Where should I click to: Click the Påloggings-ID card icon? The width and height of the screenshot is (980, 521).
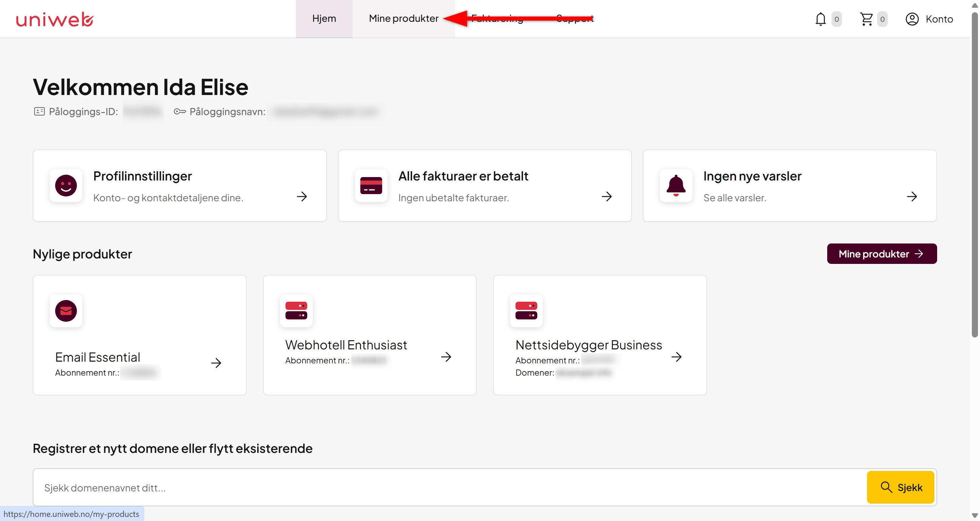[39, 111]
